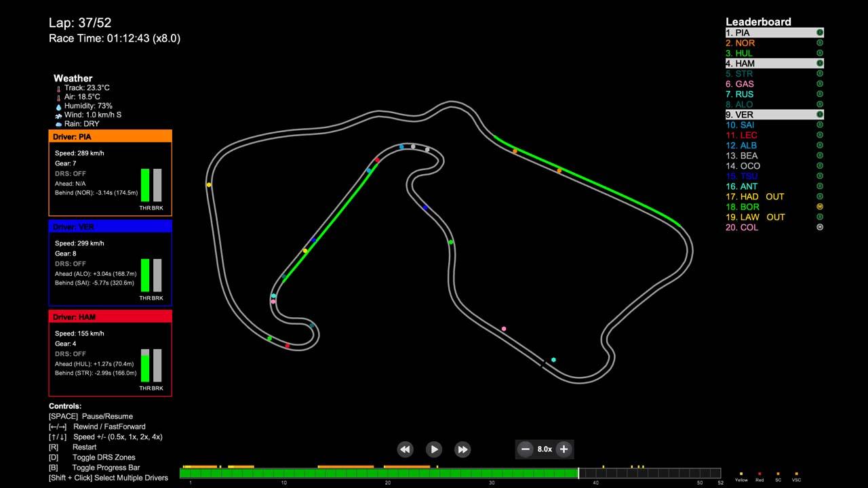The width and height of the screenshot is (868, 488).
Task: Click the play button to resume replay
Action: pos(433,449)
